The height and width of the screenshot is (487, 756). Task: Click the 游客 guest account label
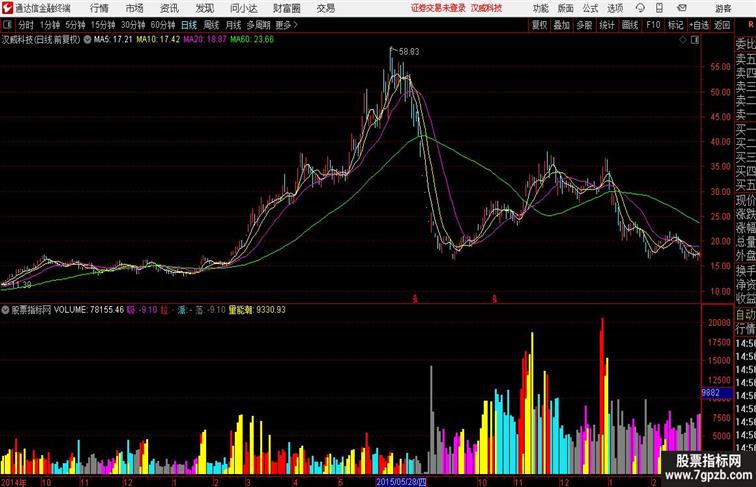pos(723,8)
